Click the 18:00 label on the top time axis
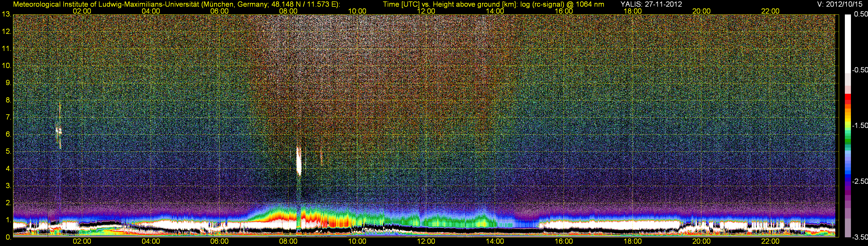The image size is (868, 246). pos(632,11)
